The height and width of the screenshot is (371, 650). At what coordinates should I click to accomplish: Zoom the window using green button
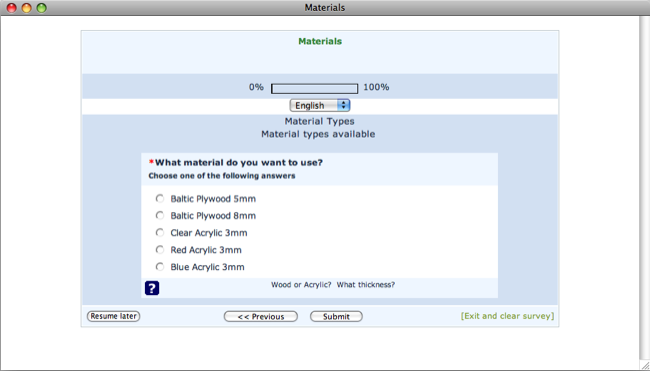[41, 8]
